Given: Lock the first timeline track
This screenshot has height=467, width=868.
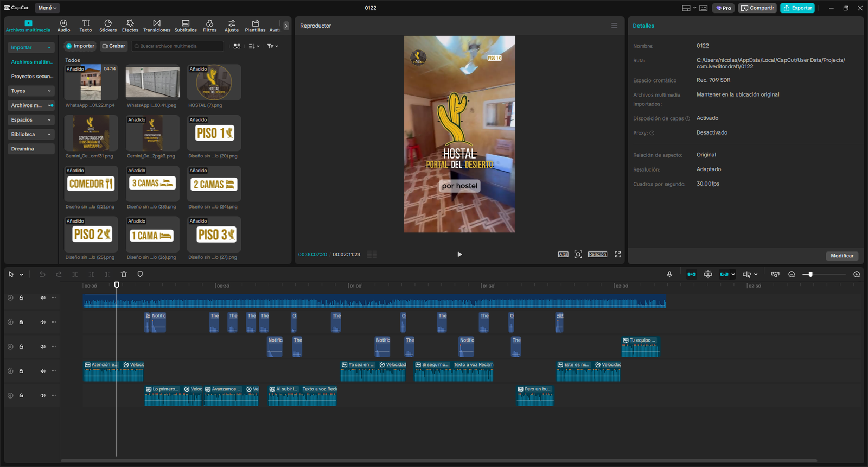Looking at the screenshot, I should pos(21,298).
